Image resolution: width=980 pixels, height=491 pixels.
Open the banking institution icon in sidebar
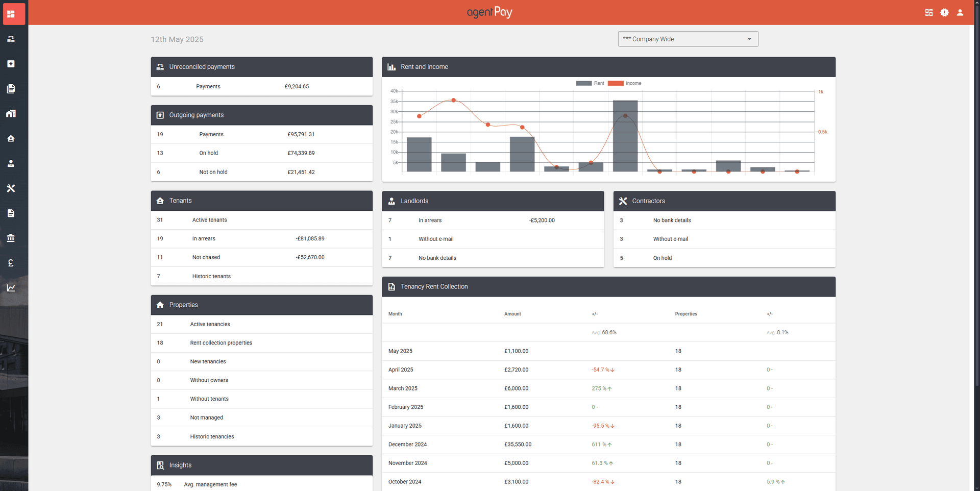pyautogui.click(x=11, y=238)
